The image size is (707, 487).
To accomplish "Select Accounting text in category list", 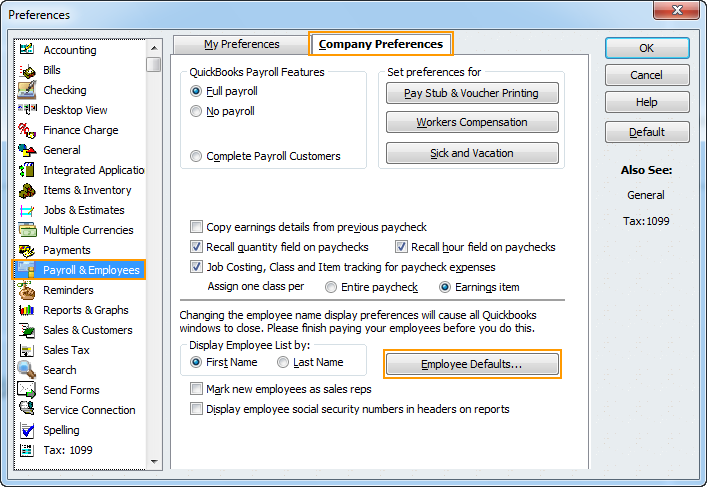I will click(x=70, y=50).
